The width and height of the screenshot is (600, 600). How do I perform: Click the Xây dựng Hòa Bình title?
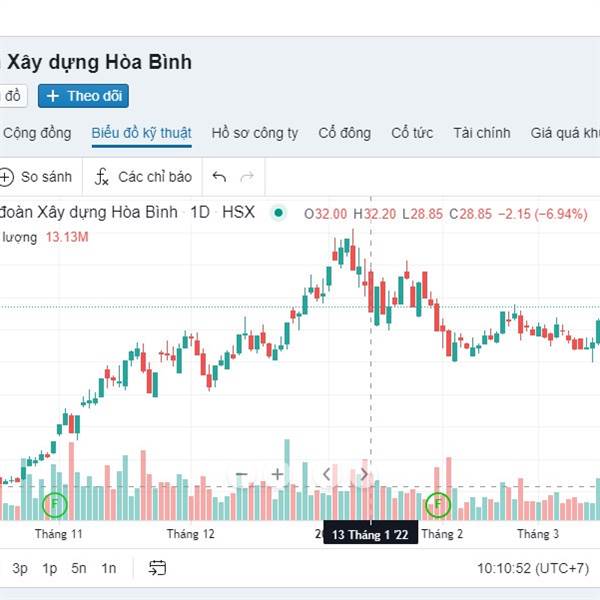99,62
